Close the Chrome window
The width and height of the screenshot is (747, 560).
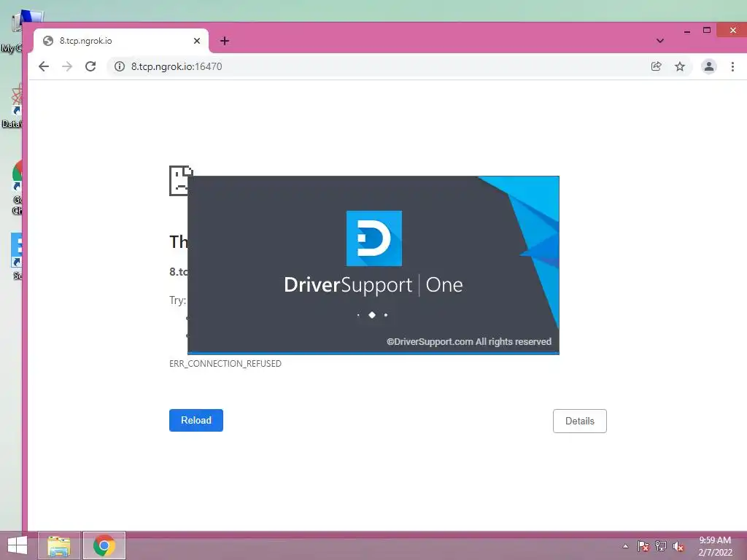732,31
